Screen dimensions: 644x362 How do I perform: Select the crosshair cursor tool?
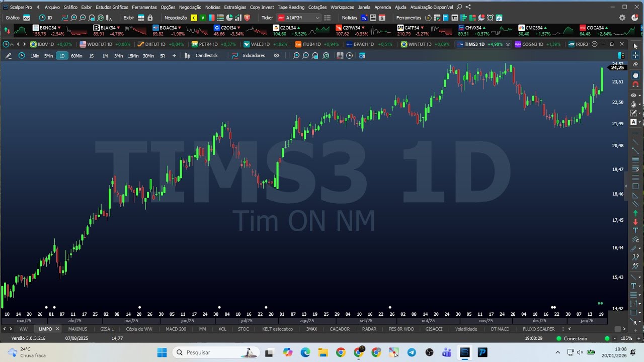pos(635,55)
